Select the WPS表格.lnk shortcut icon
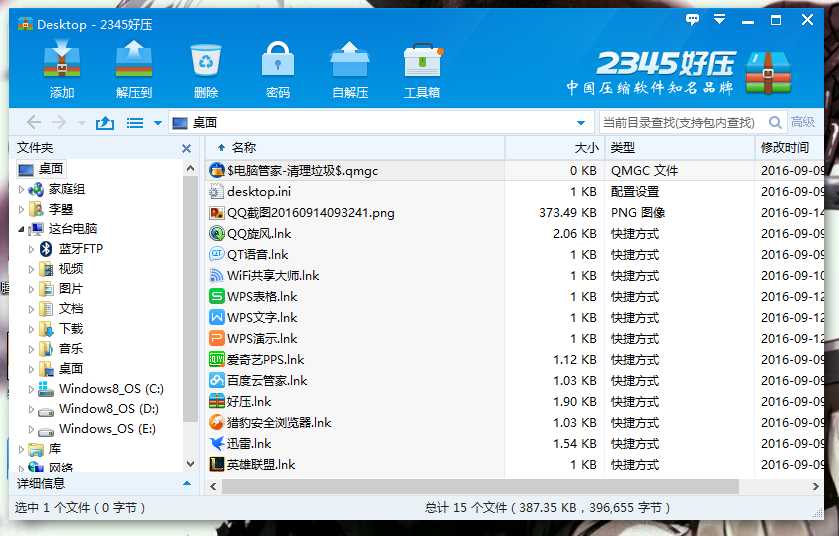The image size is (839, 536). 216,296
